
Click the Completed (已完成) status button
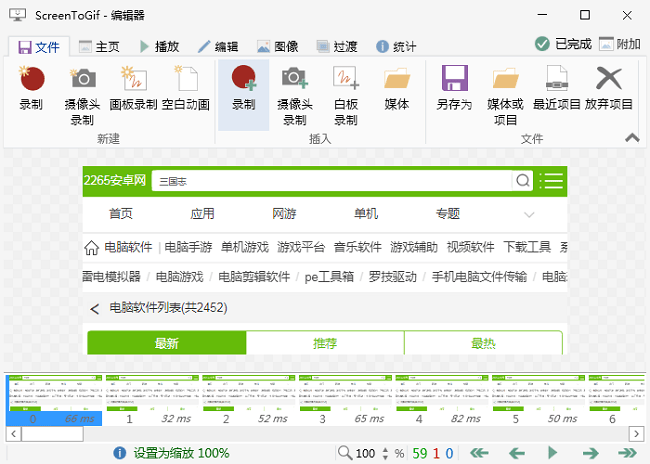pyautogui.click(x=563, y=44)
